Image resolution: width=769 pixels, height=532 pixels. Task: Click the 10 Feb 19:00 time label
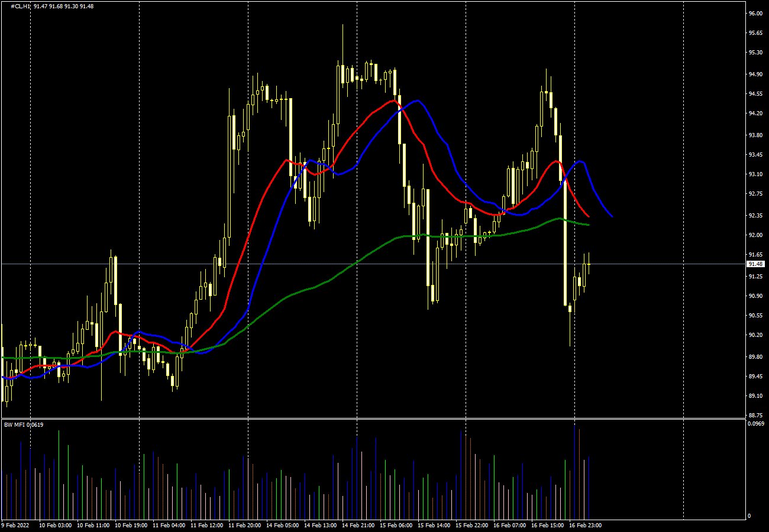(x=131, y=525)
